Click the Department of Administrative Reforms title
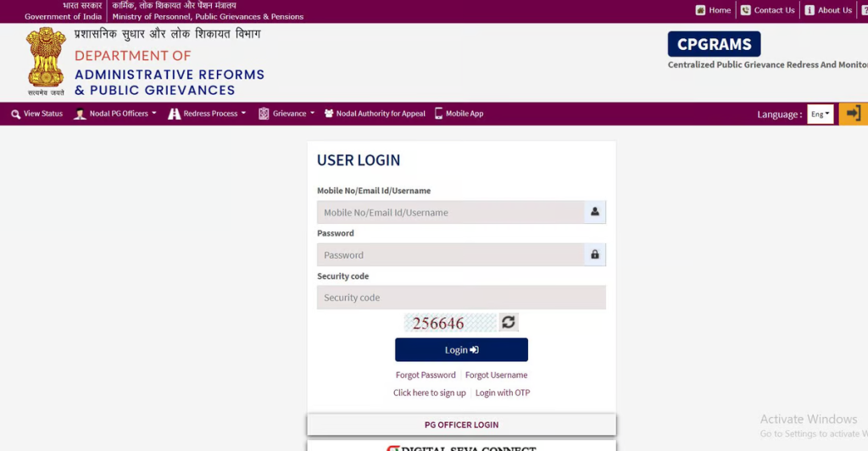 point(170,73)
